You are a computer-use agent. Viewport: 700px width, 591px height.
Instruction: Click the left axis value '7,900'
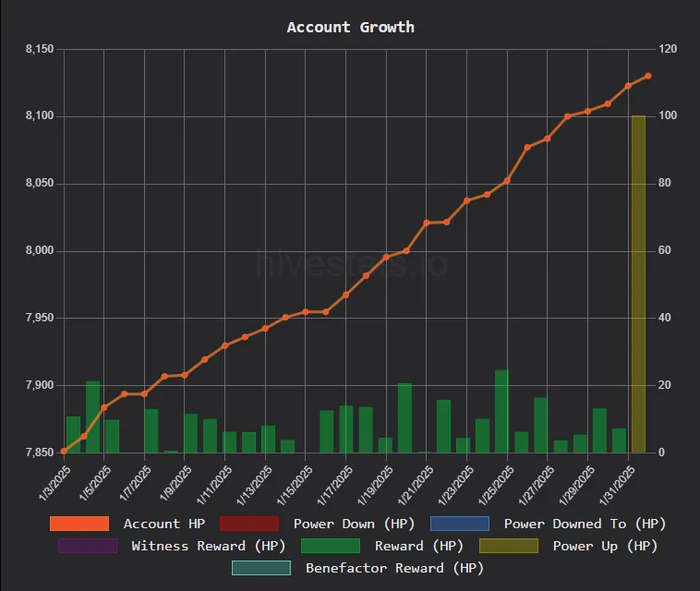pos(40,385)
